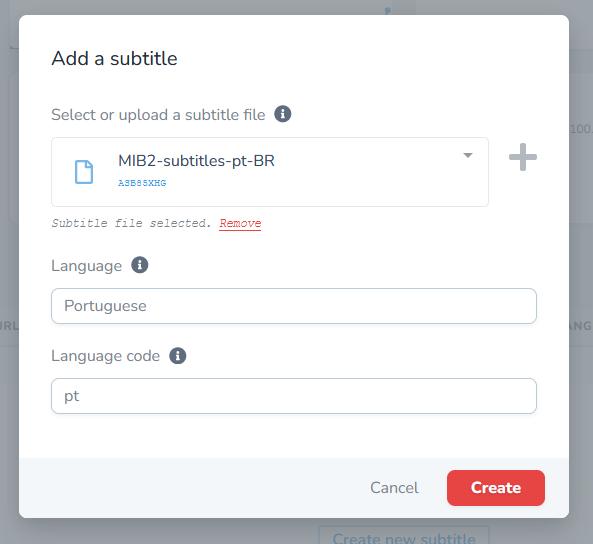The width and height of the screenshot is (593, 544).
Task: Click the document icon of MIB2-subtitles-pt-BR
Action: pyautogui.click(x=84, y=172)
